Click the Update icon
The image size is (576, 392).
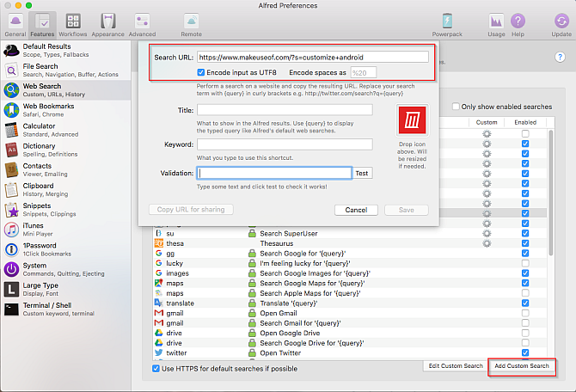(561, 25)
